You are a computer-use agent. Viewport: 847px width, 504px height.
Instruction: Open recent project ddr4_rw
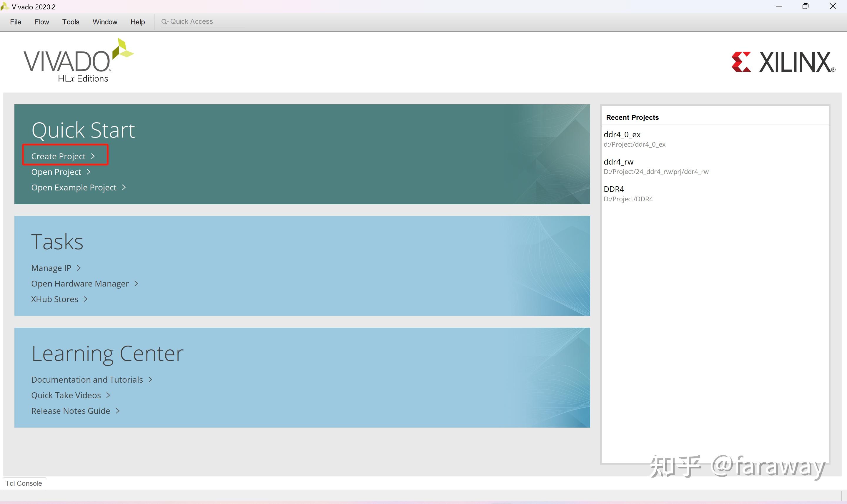pyautogui.click(x=618, y=162)
